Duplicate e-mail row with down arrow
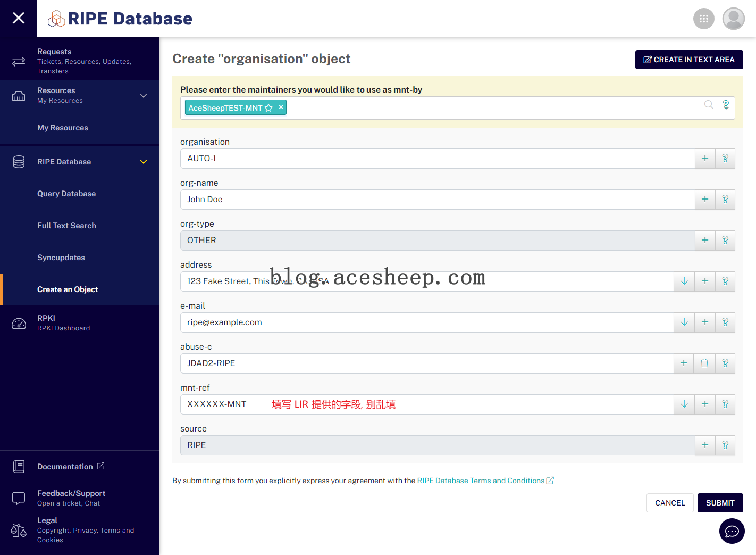Image resolution: width=756 pixels, height=555 pixels. point(684,322)
